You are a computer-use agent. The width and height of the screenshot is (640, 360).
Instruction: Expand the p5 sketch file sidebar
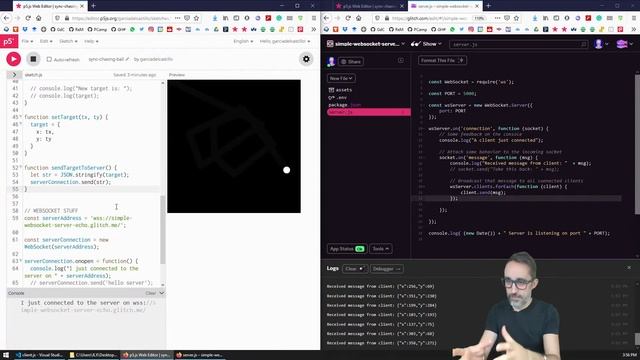[x=14, y=75]
